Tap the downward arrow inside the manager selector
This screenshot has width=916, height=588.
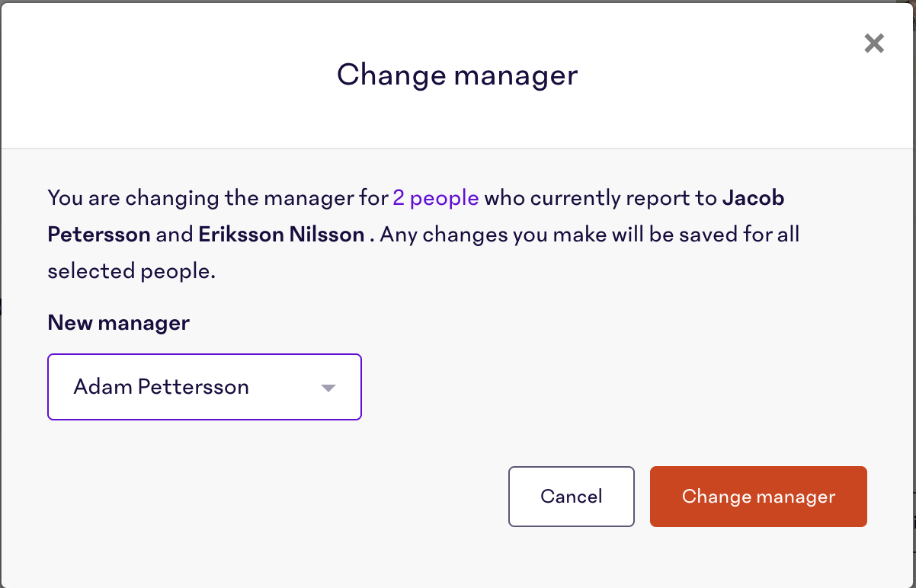pyautogui.click(x=328, y=387)
